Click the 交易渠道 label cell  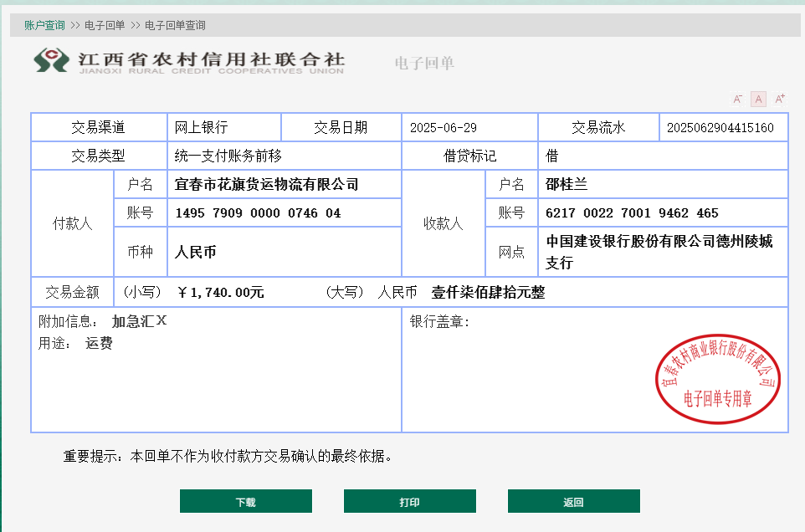pos(99,127)
